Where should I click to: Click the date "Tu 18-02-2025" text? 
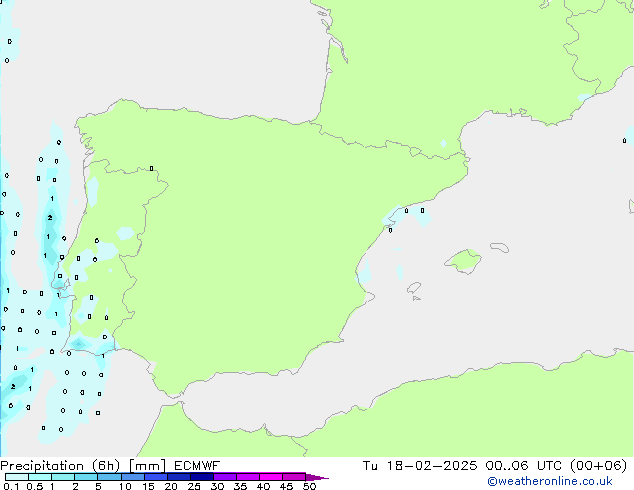pyautogui.click(x=419, y=466)
